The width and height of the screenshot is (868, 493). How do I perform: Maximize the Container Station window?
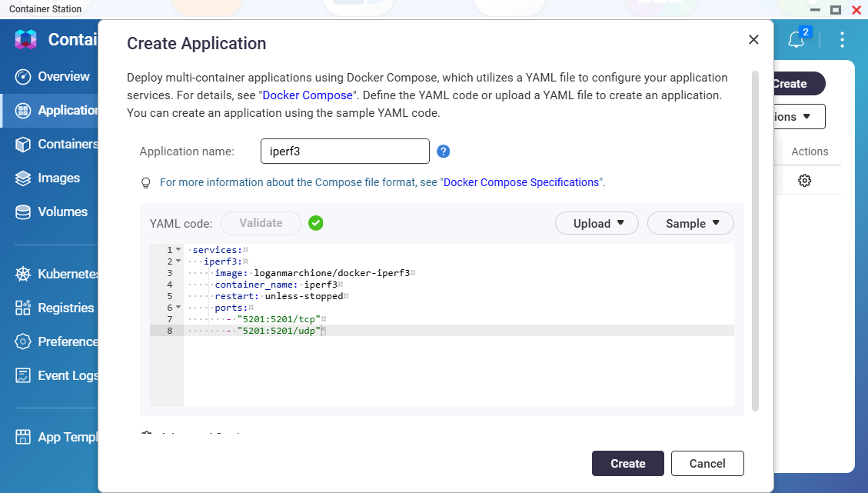(836, 9)
